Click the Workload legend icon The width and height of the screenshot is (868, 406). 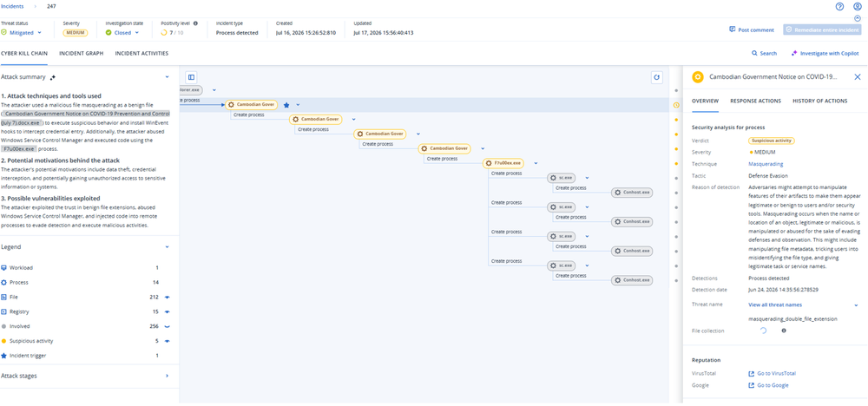click(3, 268)
